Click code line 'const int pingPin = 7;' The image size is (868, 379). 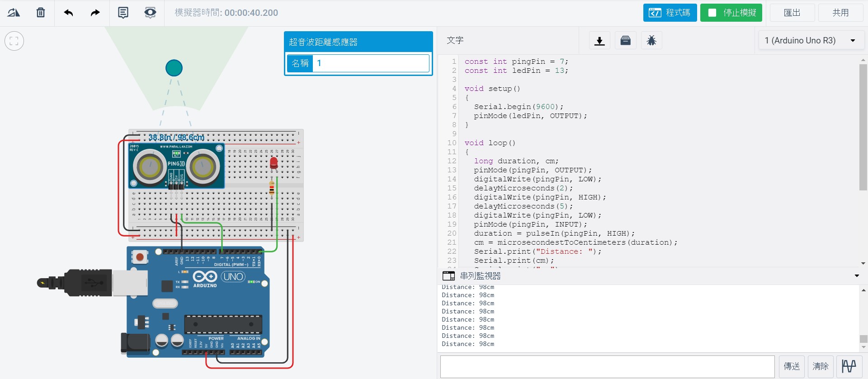(516, 62)
